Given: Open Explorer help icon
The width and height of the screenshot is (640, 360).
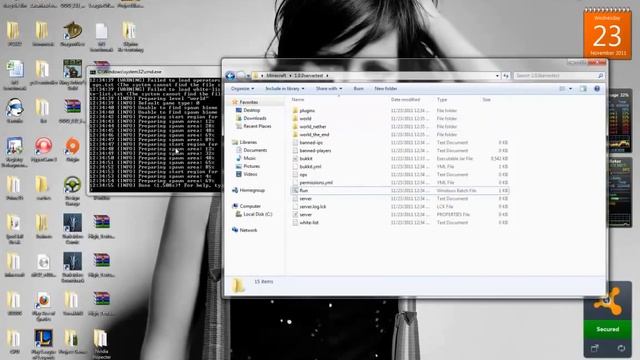Looking at the screenshot, I should pos(597,89).
